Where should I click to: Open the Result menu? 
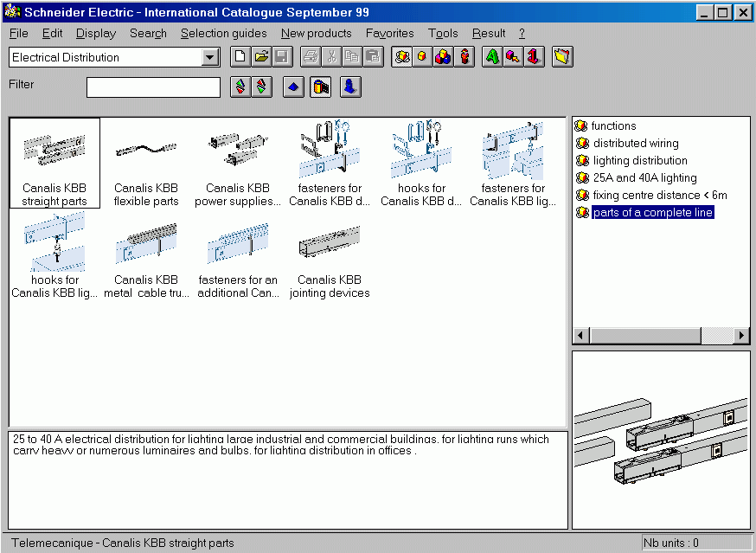[x=489, y=33]
